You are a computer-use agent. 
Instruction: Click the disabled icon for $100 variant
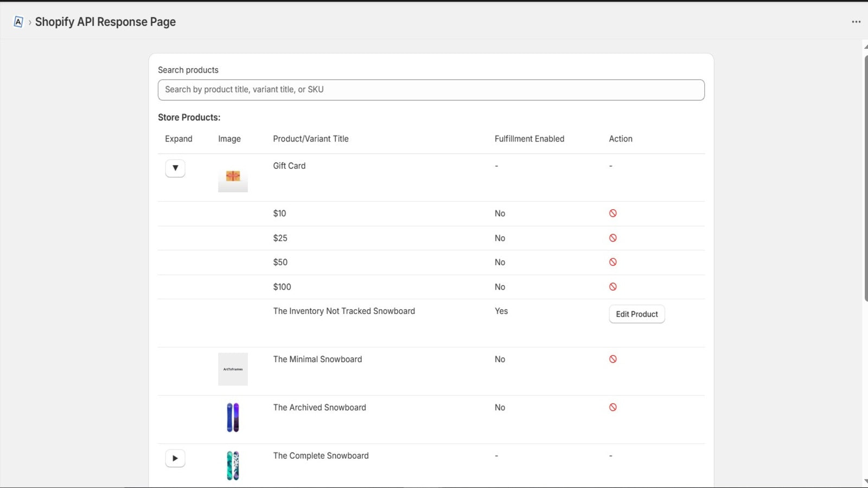(x=612, y=287)
